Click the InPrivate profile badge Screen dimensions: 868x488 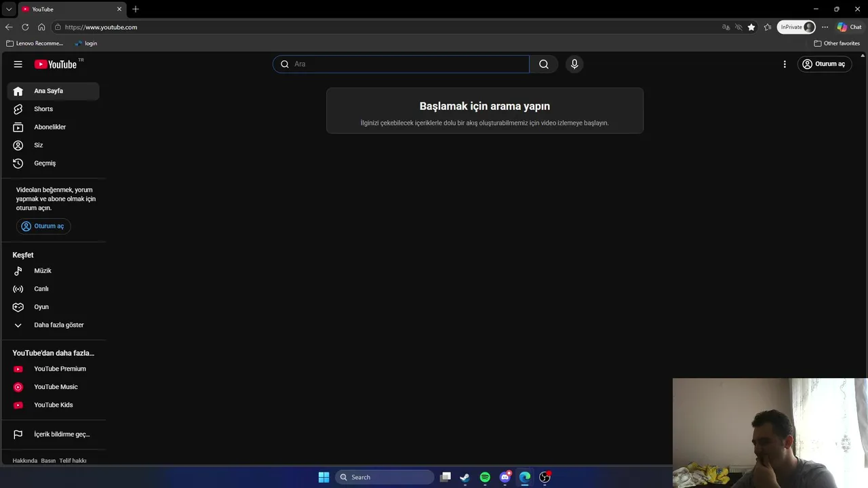pyautogui.click(x=797, y=27)
